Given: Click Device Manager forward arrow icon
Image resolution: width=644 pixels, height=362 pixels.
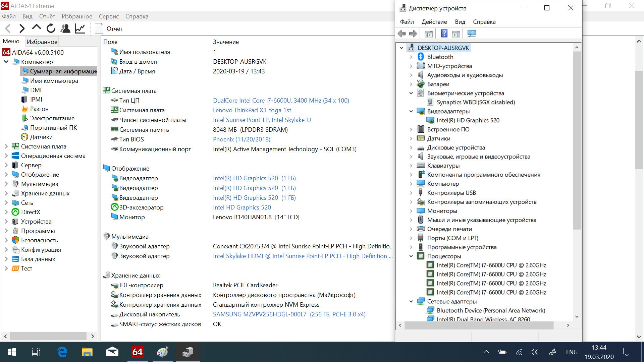Looking at the screenshot, I should pos(413,34).
